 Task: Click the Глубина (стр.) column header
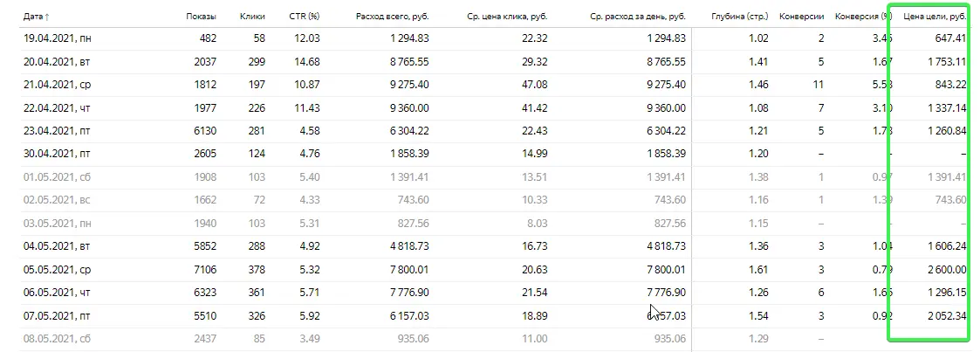tap(740, 17)
